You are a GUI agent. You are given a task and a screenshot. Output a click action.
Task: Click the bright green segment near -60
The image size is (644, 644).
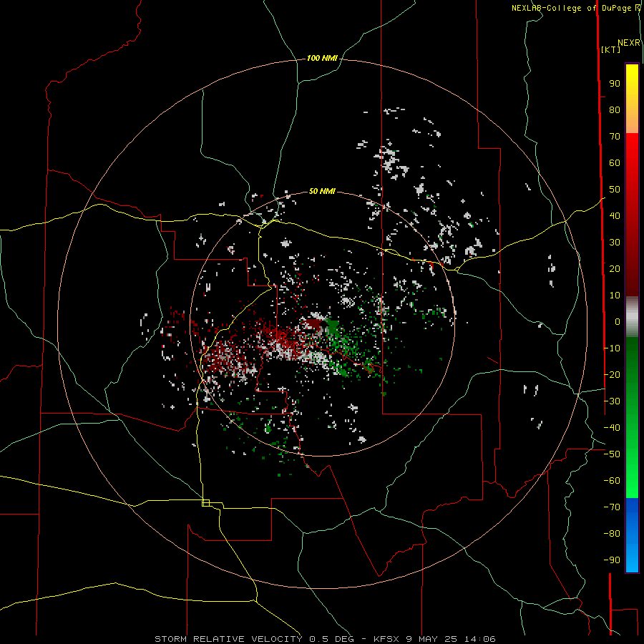point(632,482)
